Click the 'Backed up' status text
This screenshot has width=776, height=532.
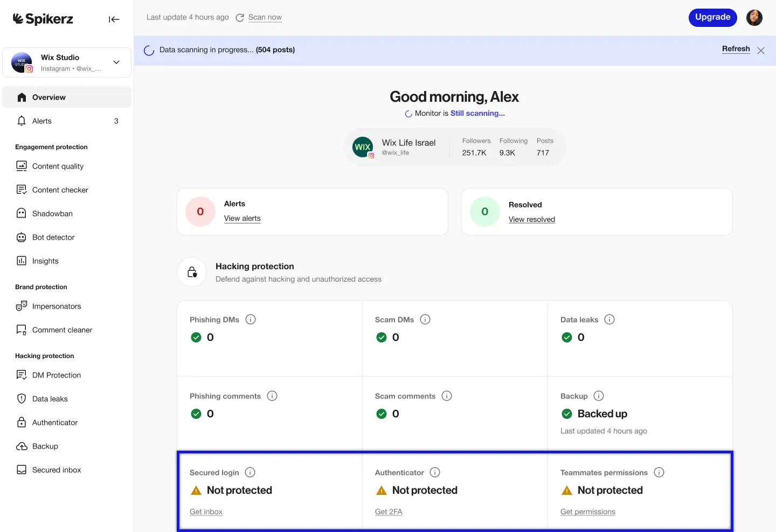(602, 414)
